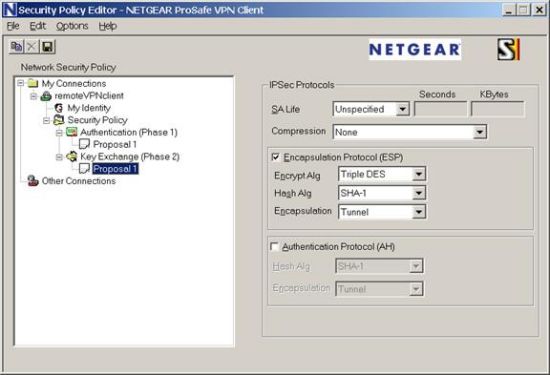
Task: Open the SA Life dropdown
Action: pos(403,109)
